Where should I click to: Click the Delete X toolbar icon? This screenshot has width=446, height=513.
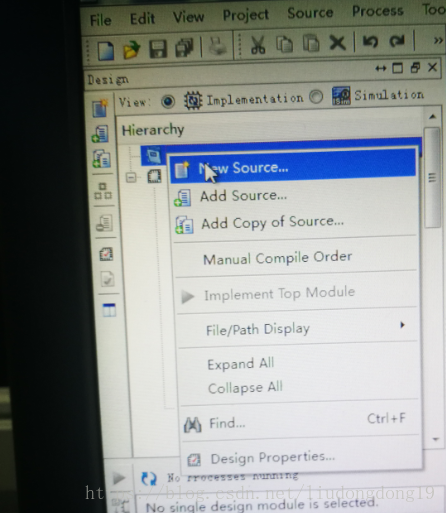[337, 43]
